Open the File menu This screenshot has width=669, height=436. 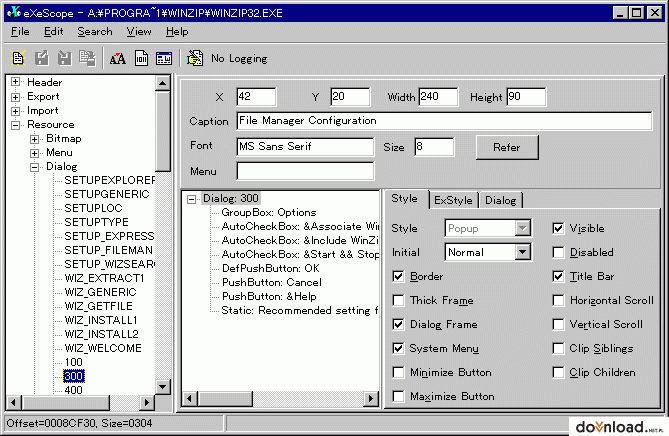coord(20,32)
